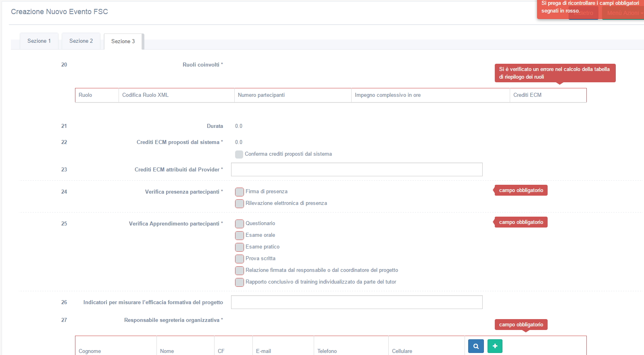Switch to the Sezione 1 tab
Image resolution: width=644 pixels, height=355 pixels.
point(39,41)
